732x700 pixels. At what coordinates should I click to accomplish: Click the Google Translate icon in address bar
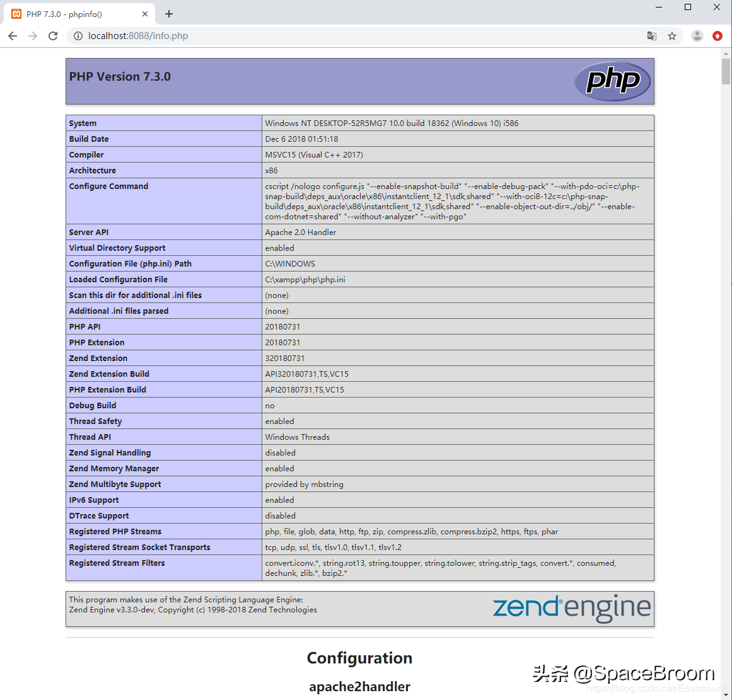click(651, 36)
